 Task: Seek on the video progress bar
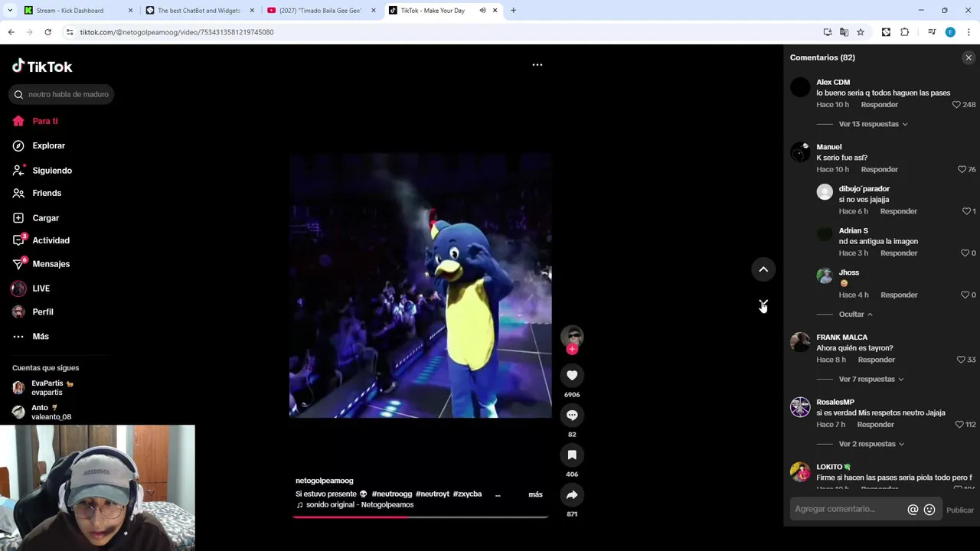coord(420,517)
